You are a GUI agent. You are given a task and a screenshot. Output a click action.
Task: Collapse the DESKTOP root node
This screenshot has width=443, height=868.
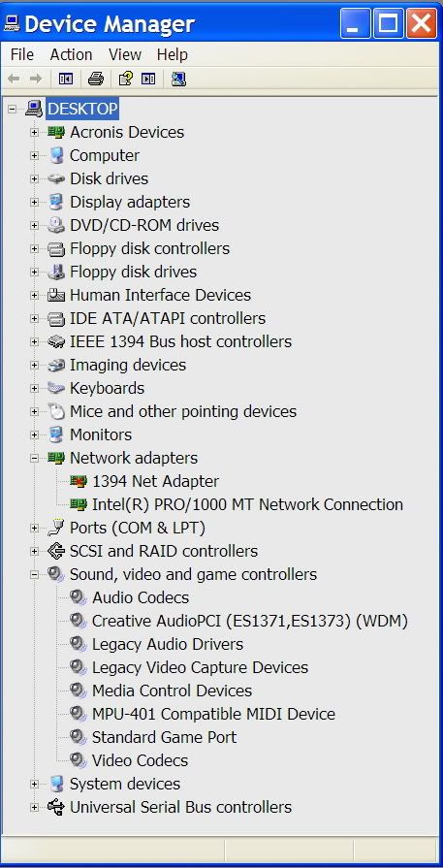pos(12,109)
